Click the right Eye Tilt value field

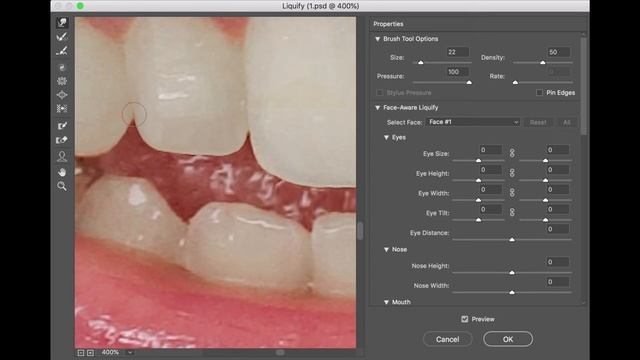[558, 209]
